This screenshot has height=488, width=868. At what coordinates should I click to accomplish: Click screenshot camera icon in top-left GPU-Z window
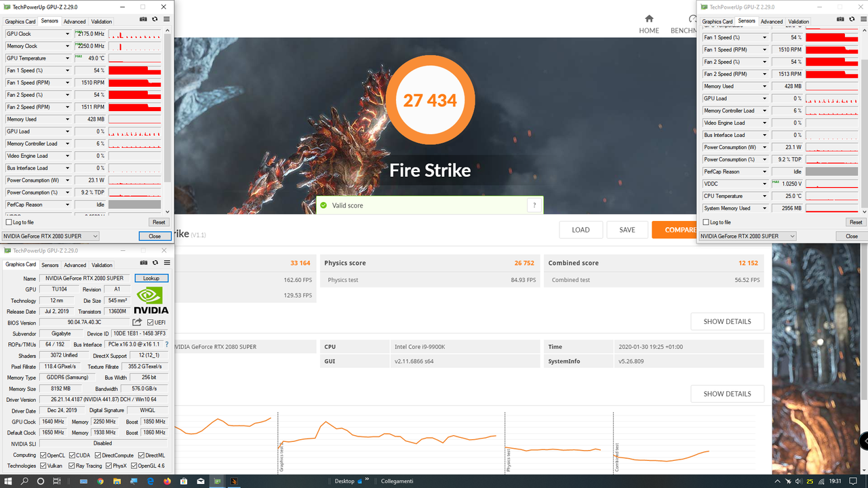[143, 20]
